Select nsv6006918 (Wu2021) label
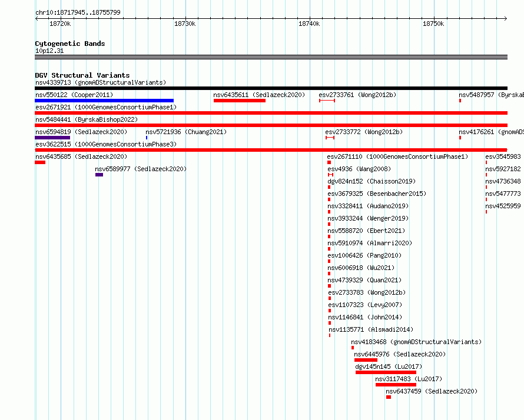 (361, 268)
